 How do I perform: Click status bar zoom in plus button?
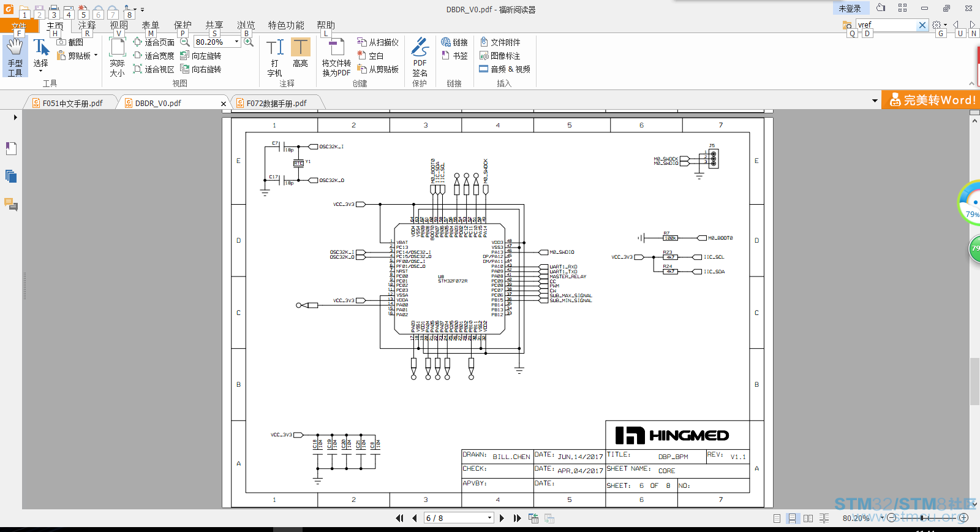point(964,518)
